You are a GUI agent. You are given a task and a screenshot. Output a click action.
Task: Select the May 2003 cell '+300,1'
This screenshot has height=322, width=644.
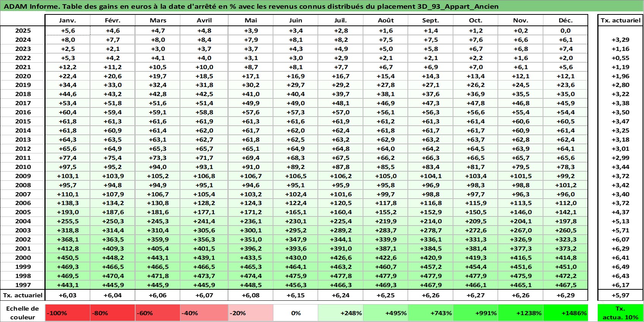coord(251,230)
